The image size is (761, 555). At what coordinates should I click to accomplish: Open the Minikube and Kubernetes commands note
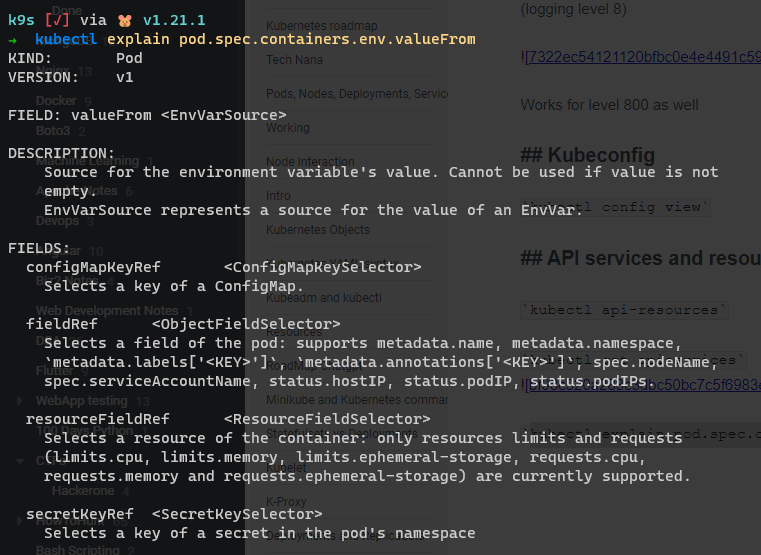point(357,400)
